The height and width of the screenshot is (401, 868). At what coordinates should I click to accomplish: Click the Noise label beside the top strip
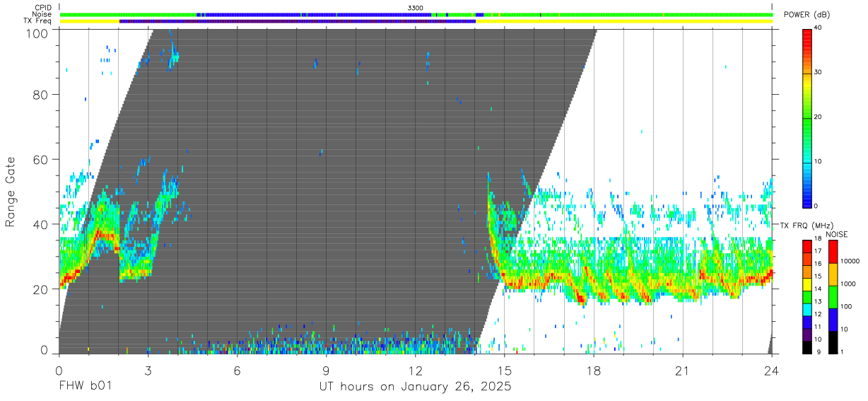pos(42,14)
